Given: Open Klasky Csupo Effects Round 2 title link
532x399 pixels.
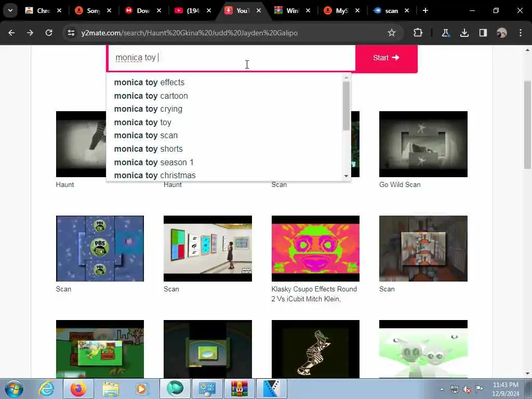Looking at the screenshot, I should (314, 294).
